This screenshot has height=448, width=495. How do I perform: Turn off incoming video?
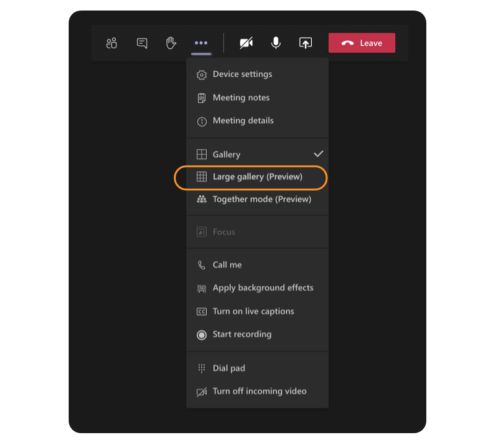coord(257,392)
